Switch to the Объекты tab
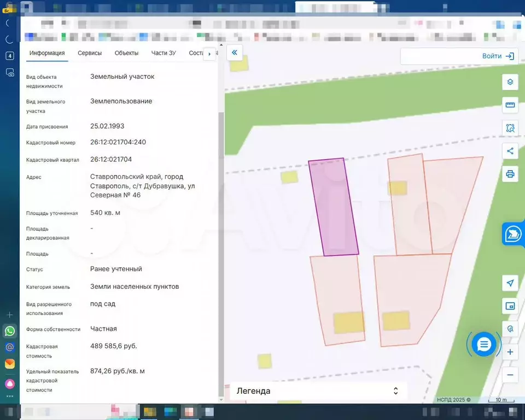 point(126,53)
